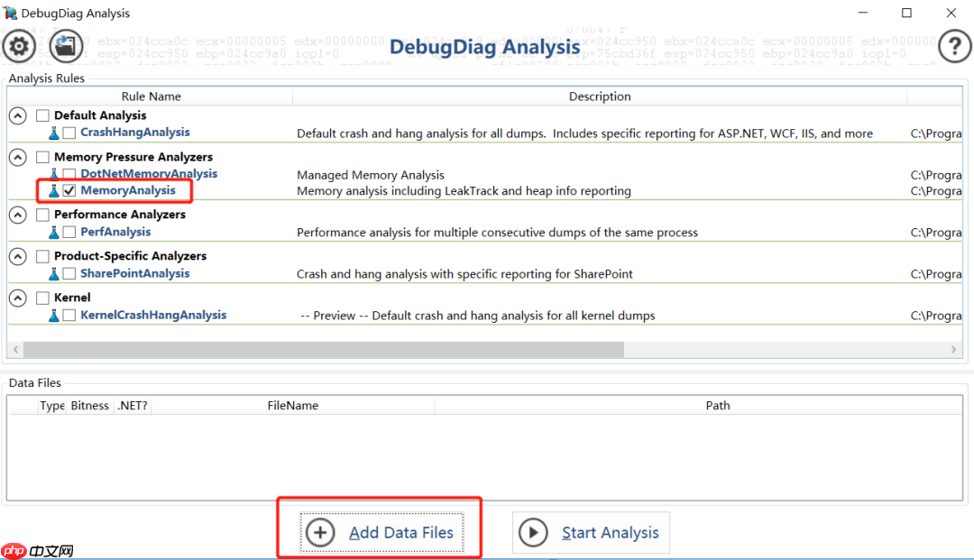
Task: Click the flask icon beside CrashHangAnalysis
Action: coord(54,133)
